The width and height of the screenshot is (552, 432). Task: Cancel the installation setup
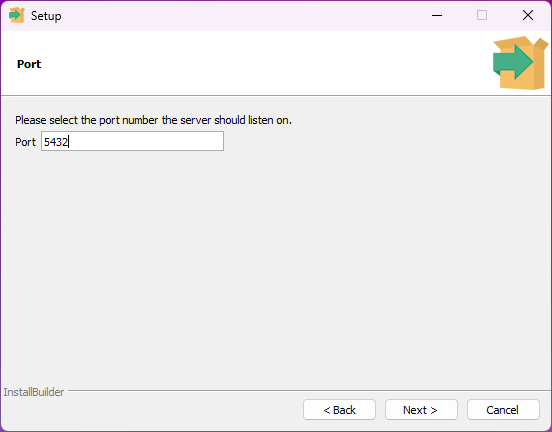(503, 409)
